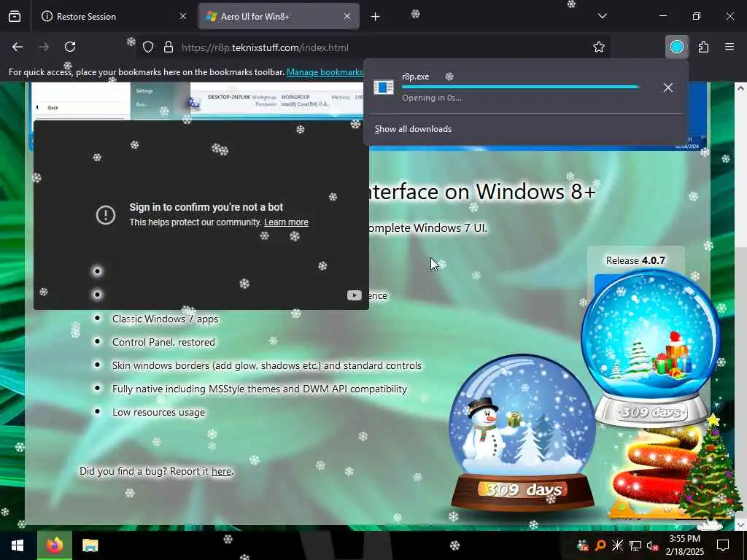This screenshot has width=747, height=560.
Task: Open the Windows Start menu
Action: pyautogui.click(x=18, y=545)
